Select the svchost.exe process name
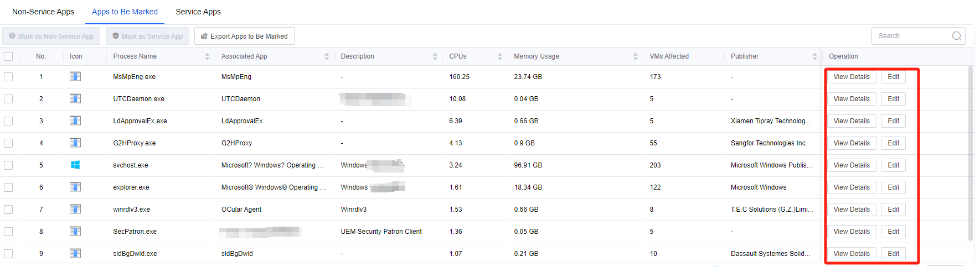The height and width of the screenshot is (267, 980). click(131, 165)
